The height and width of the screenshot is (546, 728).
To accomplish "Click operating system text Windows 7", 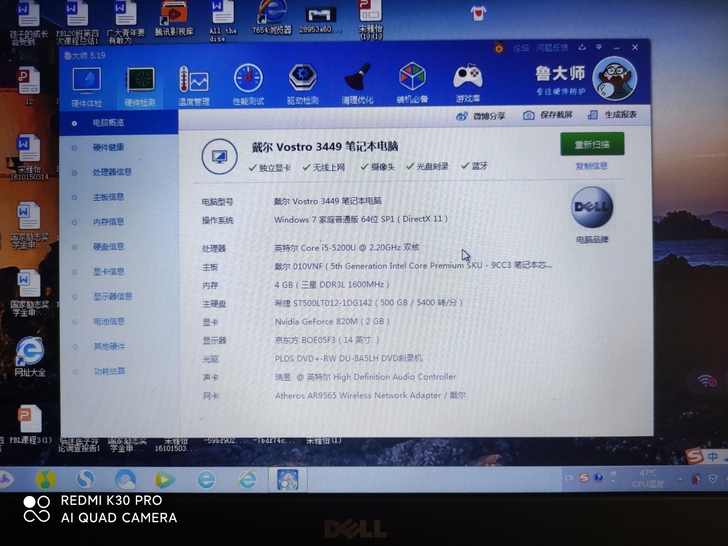I will pyautogui.click(x=361, y=219).
